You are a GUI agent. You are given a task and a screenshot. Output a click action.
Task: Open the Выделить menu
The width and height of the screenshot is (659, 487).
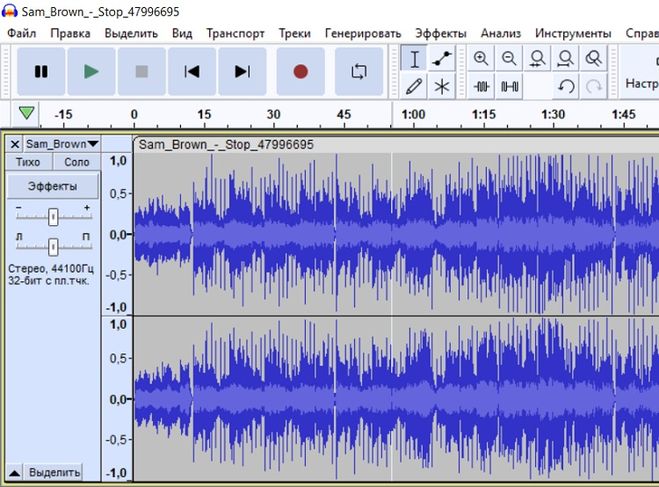[x=131, y=33]
